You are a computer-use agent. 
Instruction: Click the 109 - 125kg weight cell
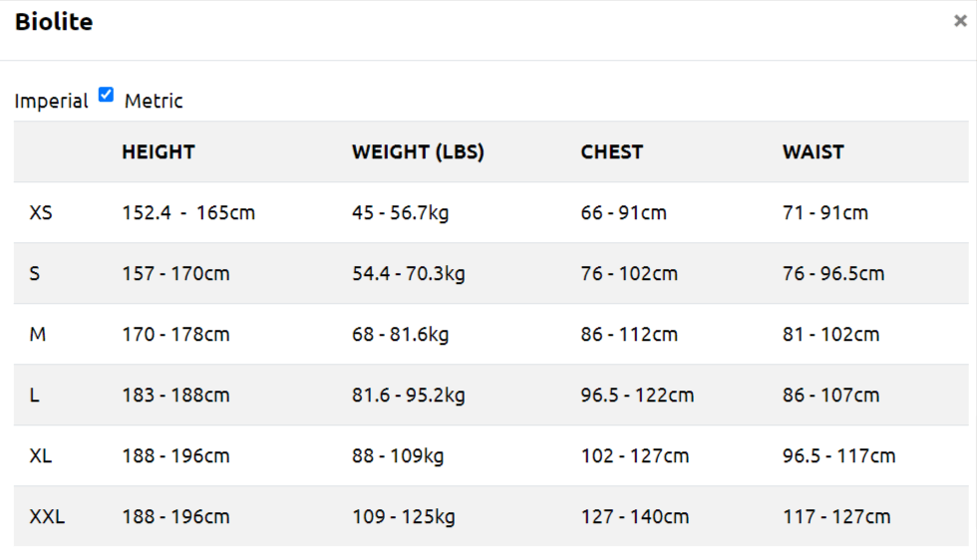[404, 516]
